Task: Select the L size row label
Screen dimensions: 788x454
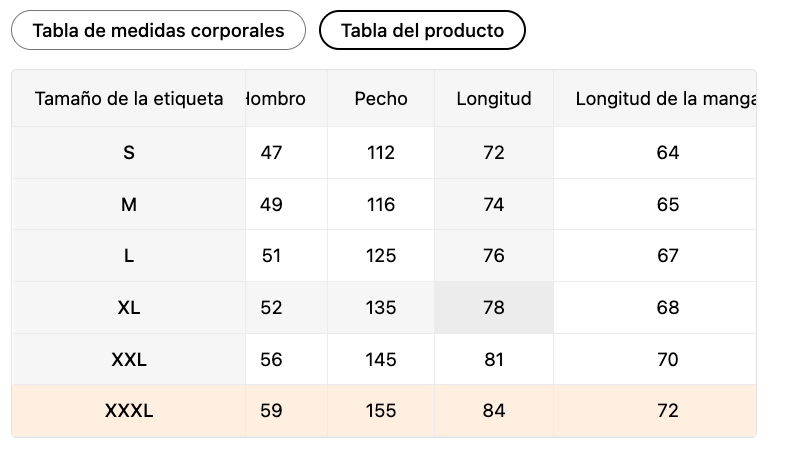Action: click(x=129, y=256)
